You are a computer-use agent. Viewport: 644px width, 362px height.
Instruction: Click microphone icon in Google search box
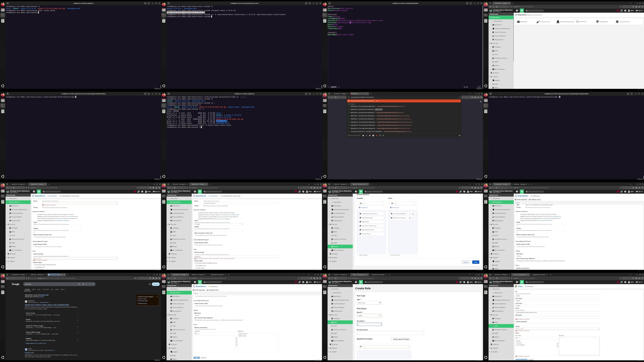pos(86,284)
